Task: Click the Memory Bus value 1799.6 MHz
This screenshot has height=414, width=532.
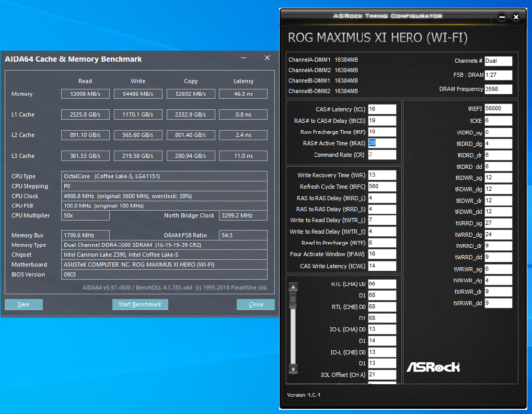Action: [85, 235]
